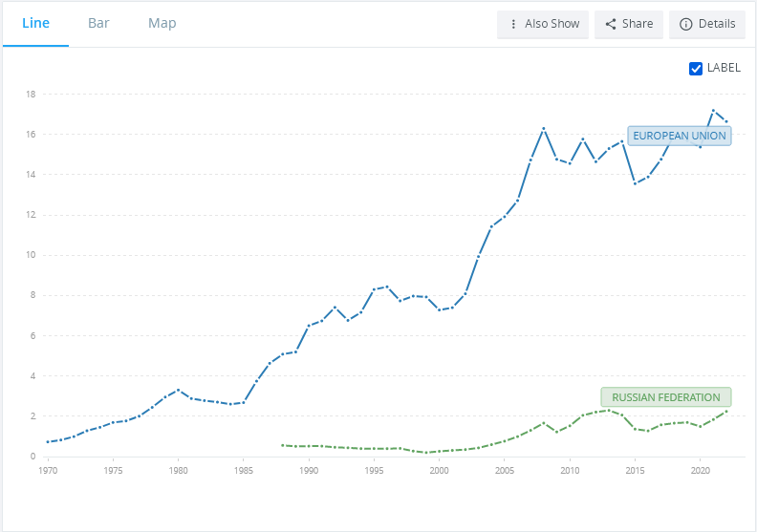Click the LABEL text beside the checkbox

(x=724, y=68)
